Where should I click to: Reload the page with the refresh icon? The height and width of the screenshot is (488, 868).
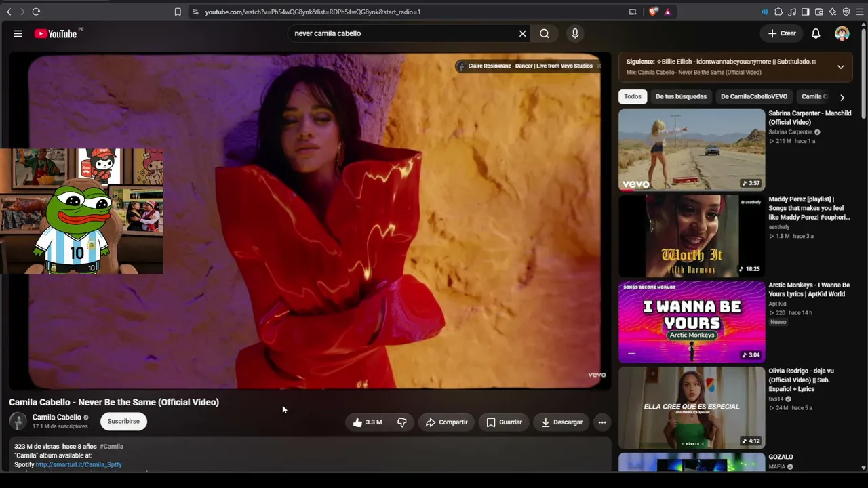pos(36,12)
